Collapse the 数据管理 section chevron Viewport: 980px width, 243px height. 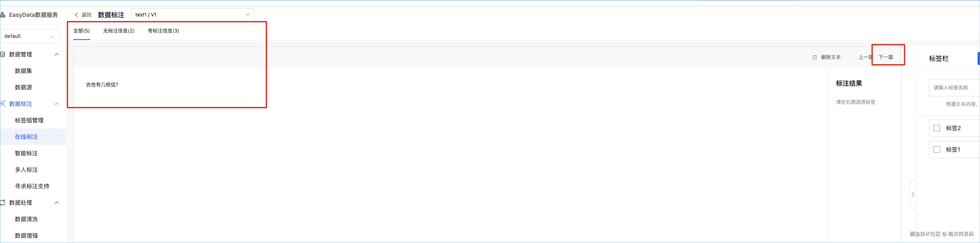57,54
